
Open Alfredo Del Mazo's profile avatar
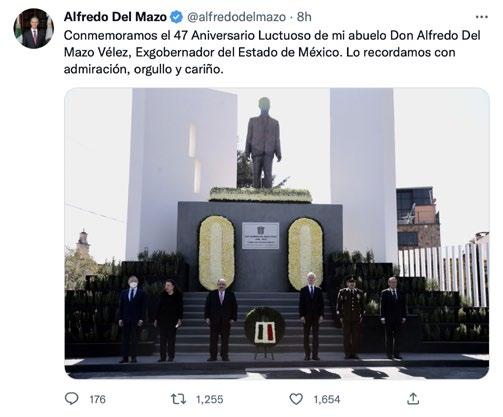tap(33, 28)
